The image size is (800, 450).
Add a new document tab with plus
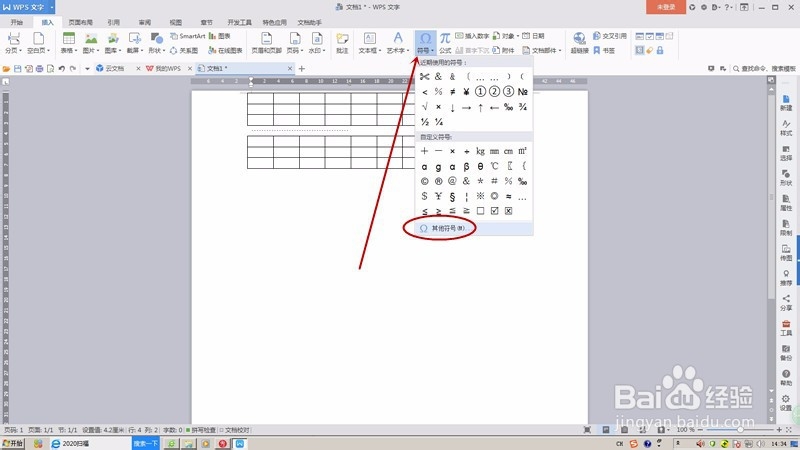tap(302, 68)
